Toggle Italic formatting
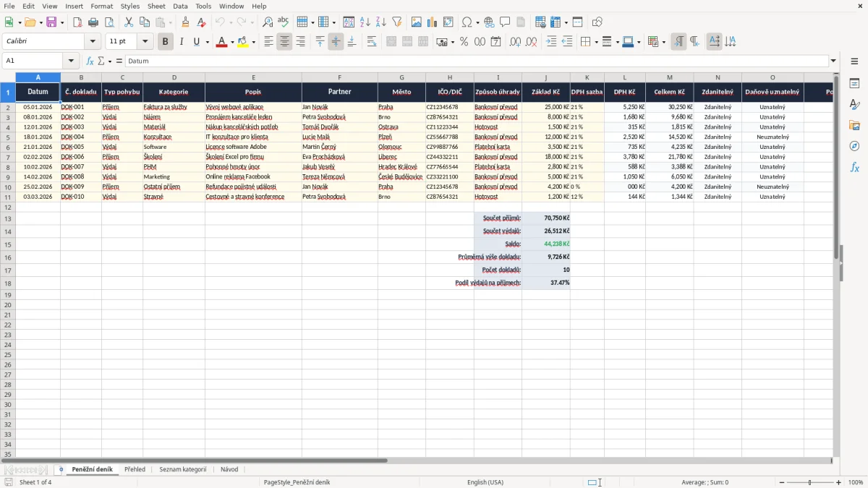868x488 pixels. 181,42
